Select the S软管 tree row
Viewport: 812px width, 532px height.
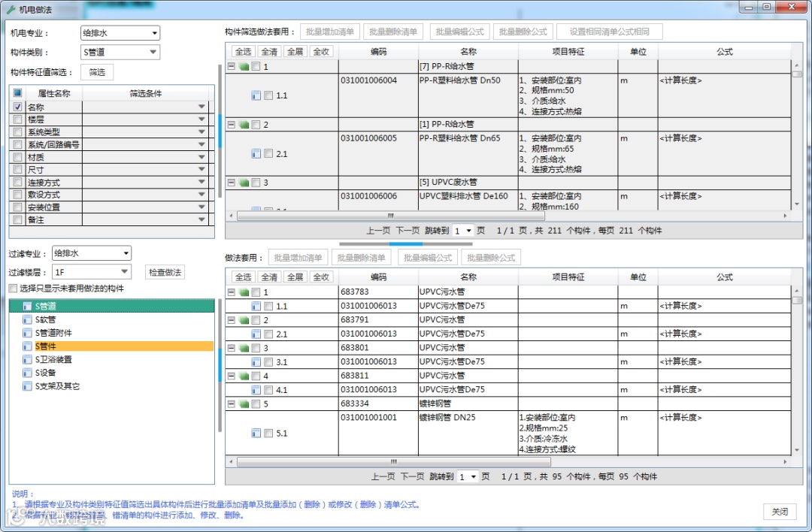point(111,319)
